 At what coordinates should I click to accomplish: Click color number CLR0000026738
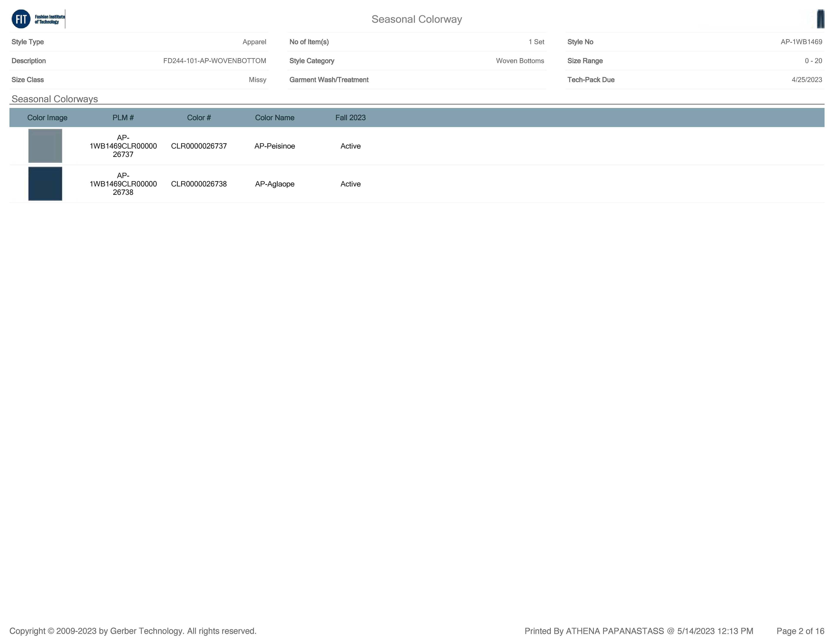point(199,184)
